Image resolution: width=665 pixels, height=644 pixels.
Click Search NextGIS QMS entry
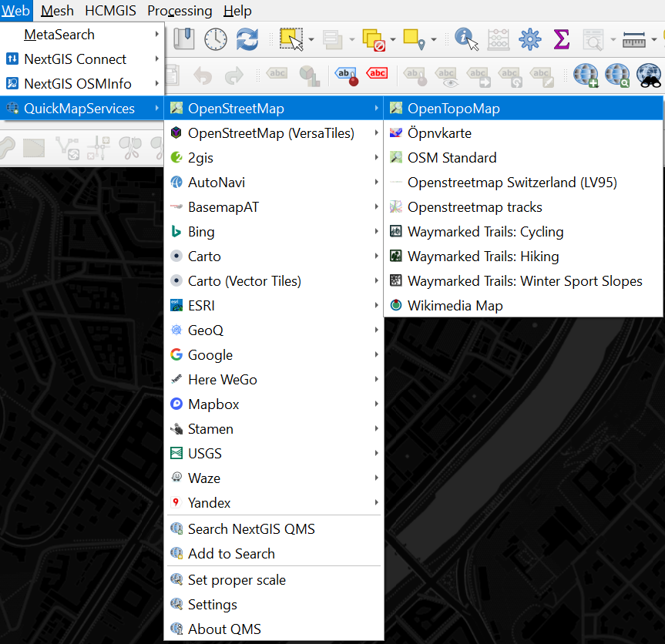[x=251, y=529]
